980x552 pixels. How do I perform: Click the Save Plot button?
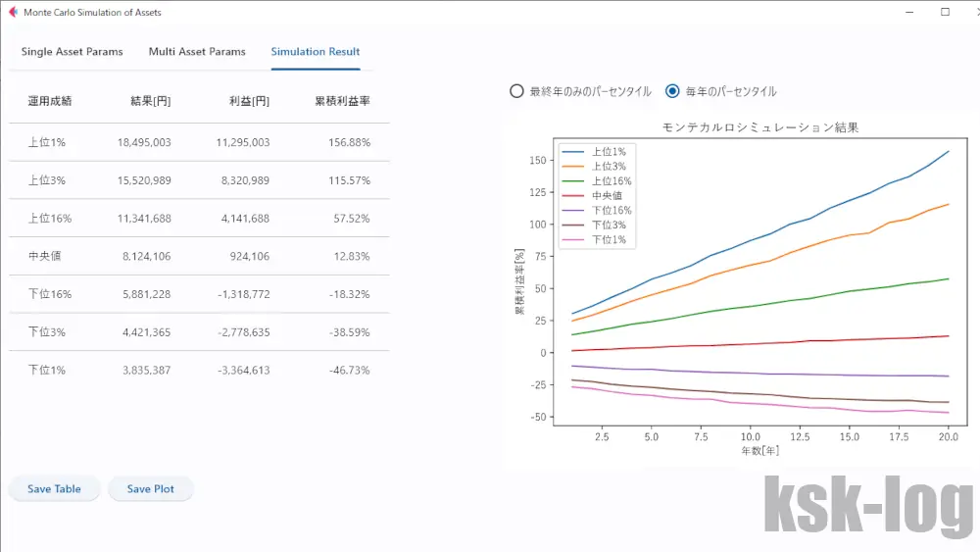tap(150, 489)
